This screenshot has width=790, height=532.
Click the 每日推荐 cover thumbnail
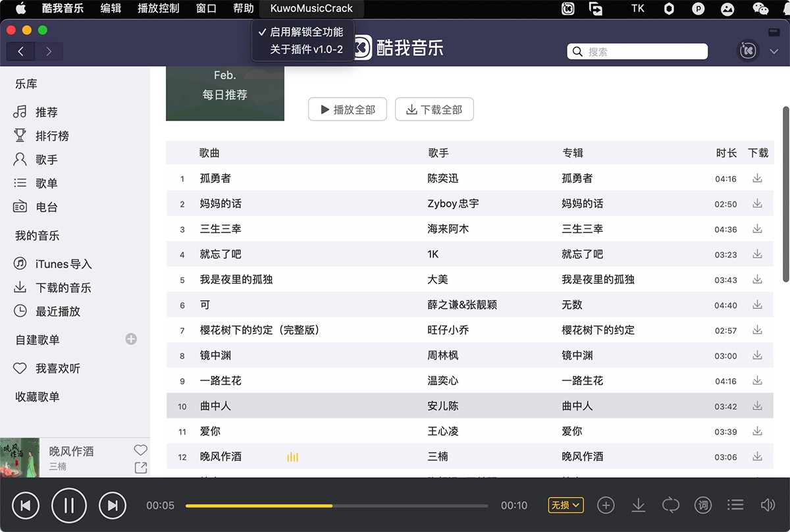pyautogui.click(x=225, y=93)
